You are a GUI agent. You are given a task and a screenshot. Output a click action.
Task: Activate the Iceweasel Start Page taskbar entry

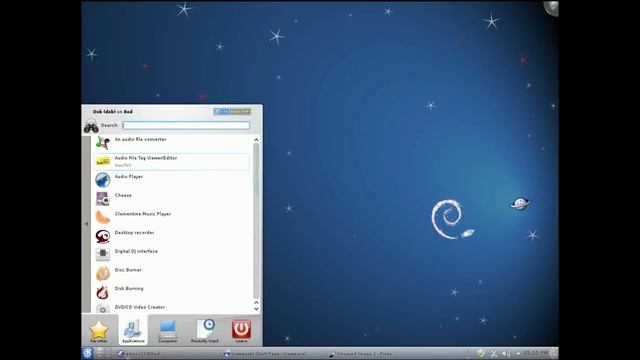coord(265,354)
